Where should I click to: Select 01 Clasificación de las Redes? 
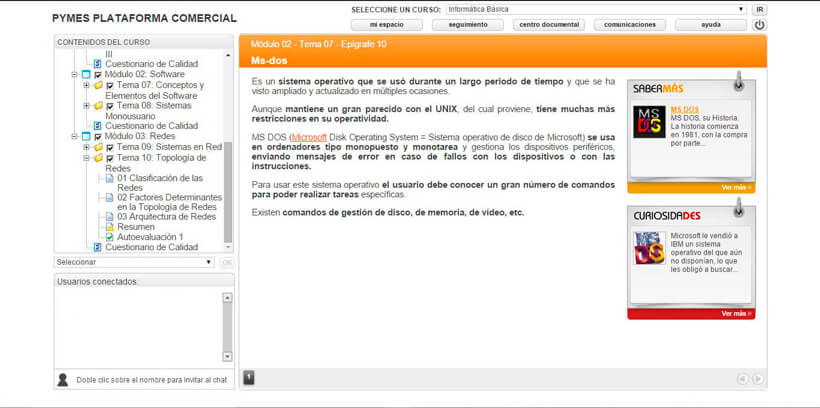pos(160,183)
